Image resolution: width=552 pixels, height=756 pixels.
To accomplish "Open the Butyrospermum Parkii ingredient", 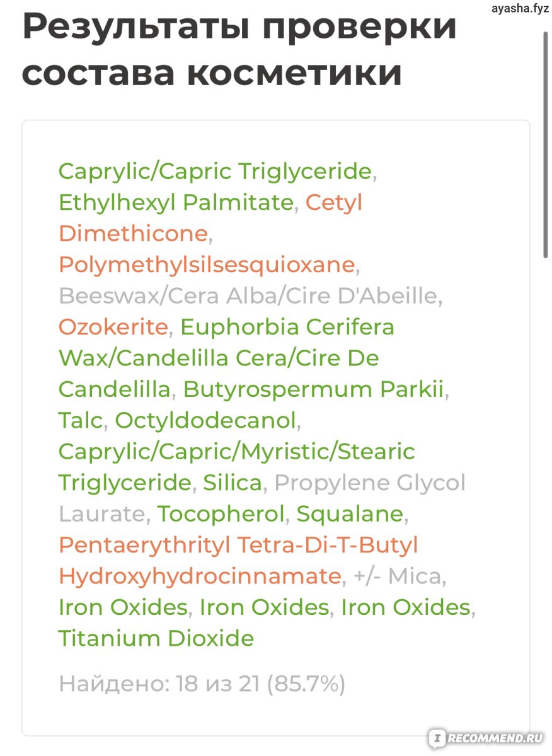I will point(314,389).
